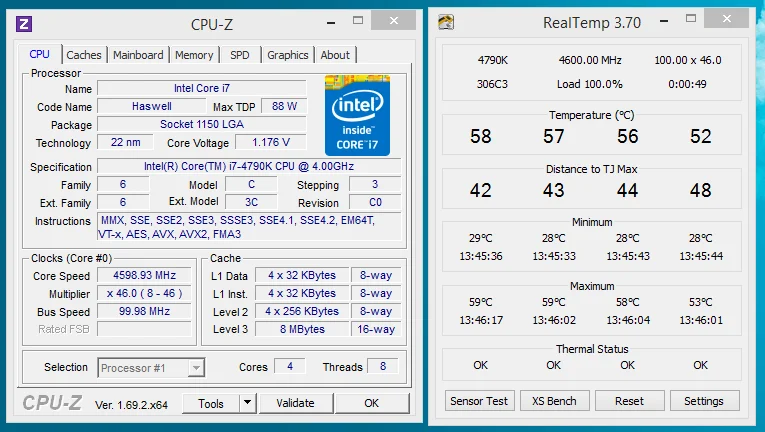Reset RealTemp min/max temperatures
The height and width of the screenshot is (432, 765).
(629, 401)
